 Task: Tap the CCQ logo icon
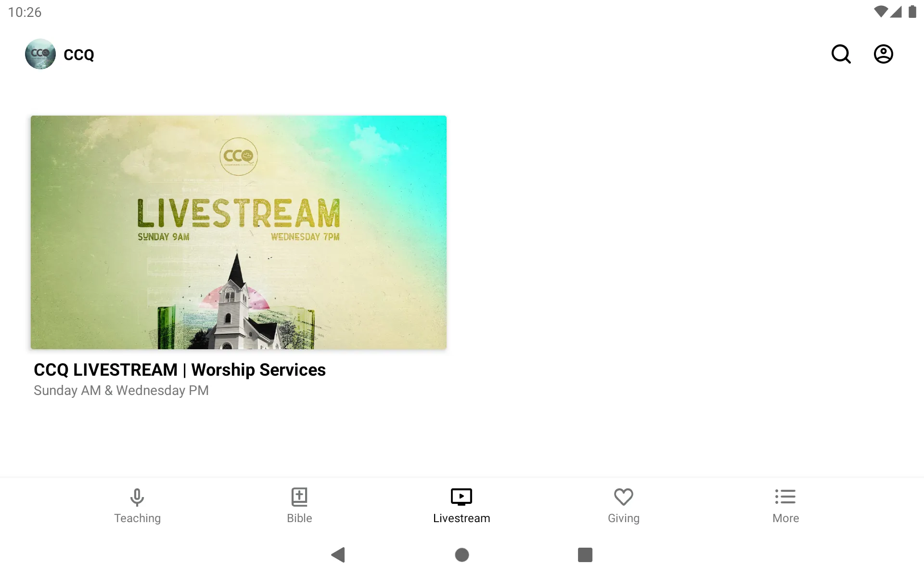tap(40, 54)
